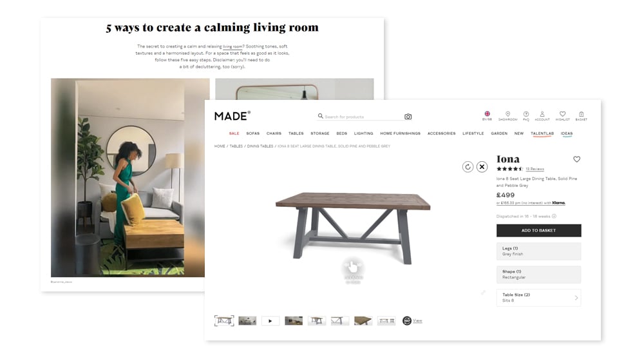Open the SOFAS menu item
The height and width of the screenshot is (363, 644).
click(252, 133)
